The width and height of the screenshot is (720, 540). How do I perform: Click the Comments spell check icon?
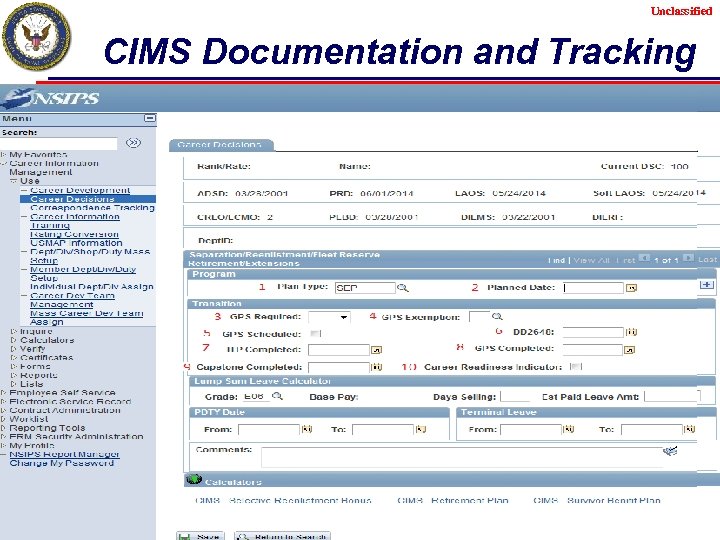coord(670,451)
